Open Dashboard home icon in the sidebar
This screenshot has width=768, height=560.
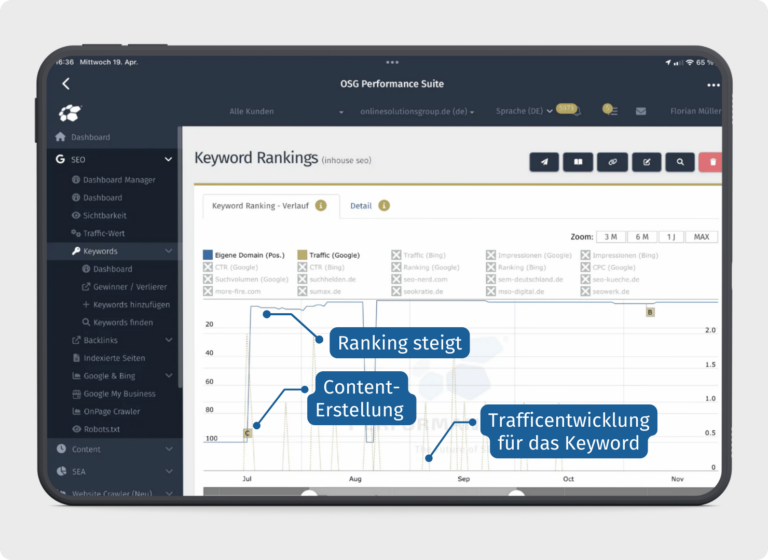[x=60, y=137]
